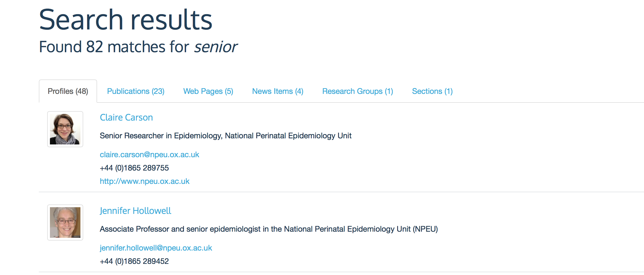View the Sections (1) tab

pos(432,91)
